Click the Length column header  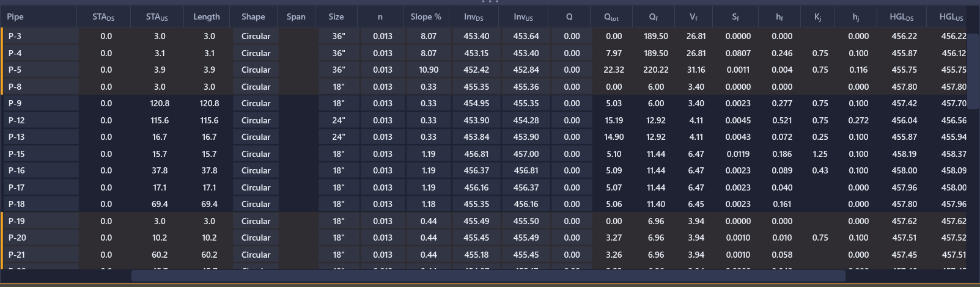click(x=207, y=16)
